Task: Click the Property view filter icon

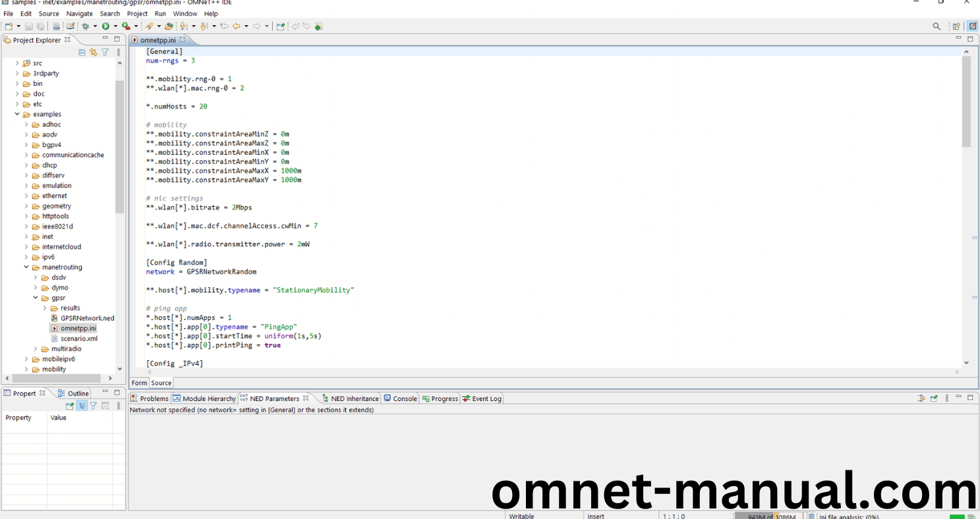Action: [x=94, y=406]
